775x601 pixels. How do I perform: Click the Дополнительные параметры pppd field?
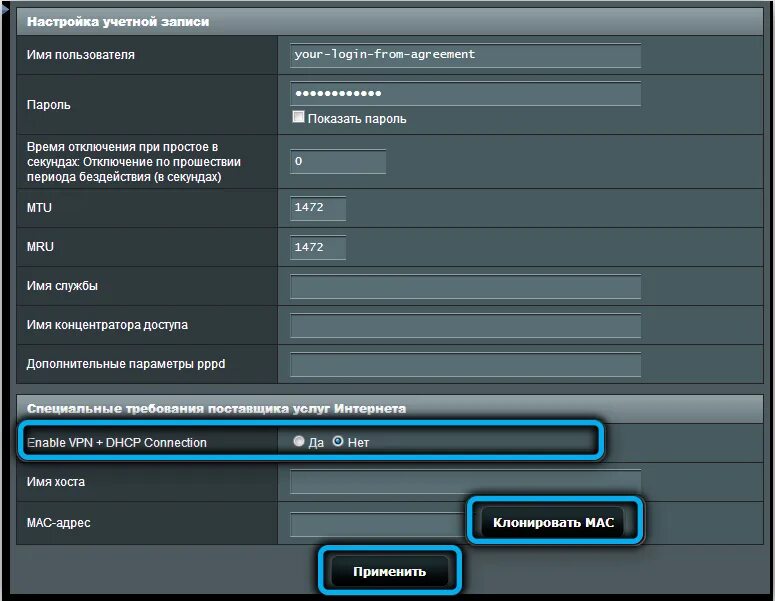[x=465, y=364]
